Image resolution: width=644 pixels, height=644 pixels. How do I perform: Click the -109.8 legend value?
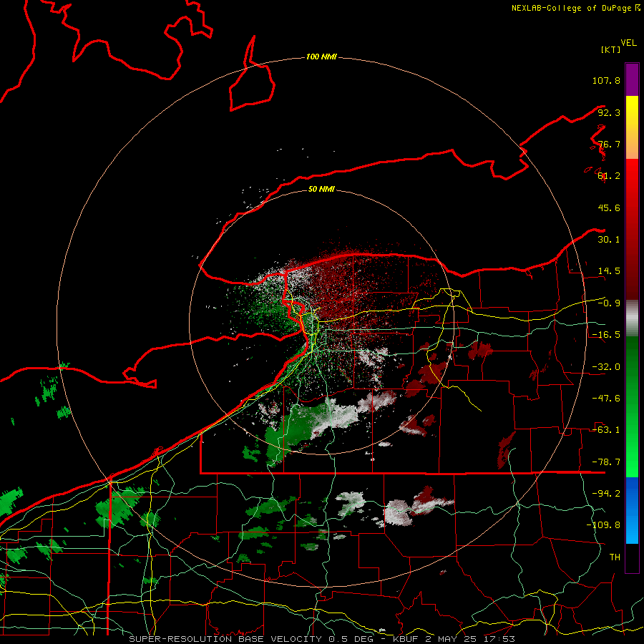(603, 525)
